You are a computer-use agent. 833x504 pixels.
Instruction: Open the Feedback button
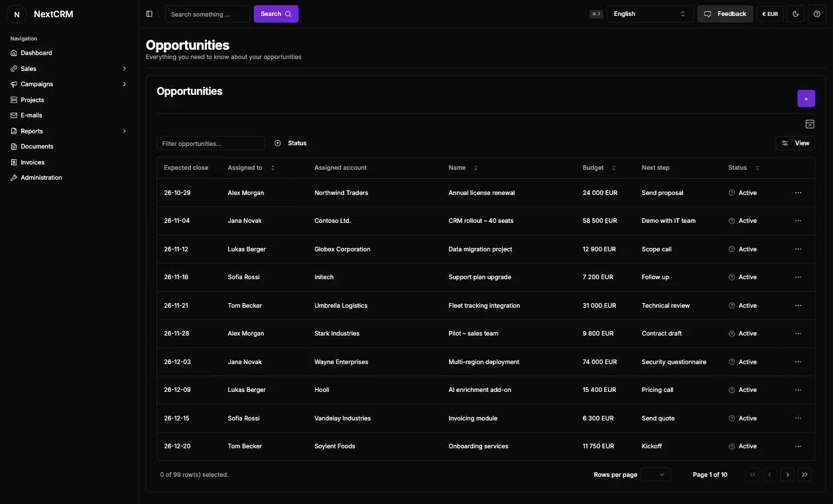[725, 14]
